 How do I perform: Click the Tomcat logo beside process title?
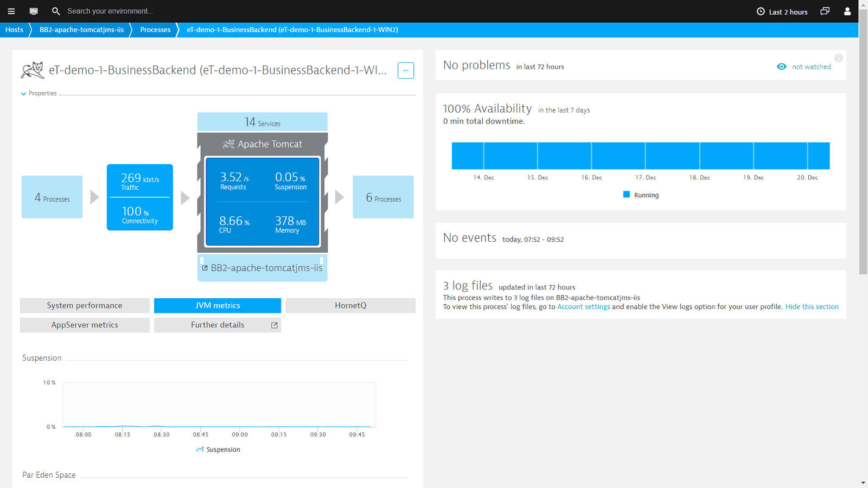pos(32,70)
